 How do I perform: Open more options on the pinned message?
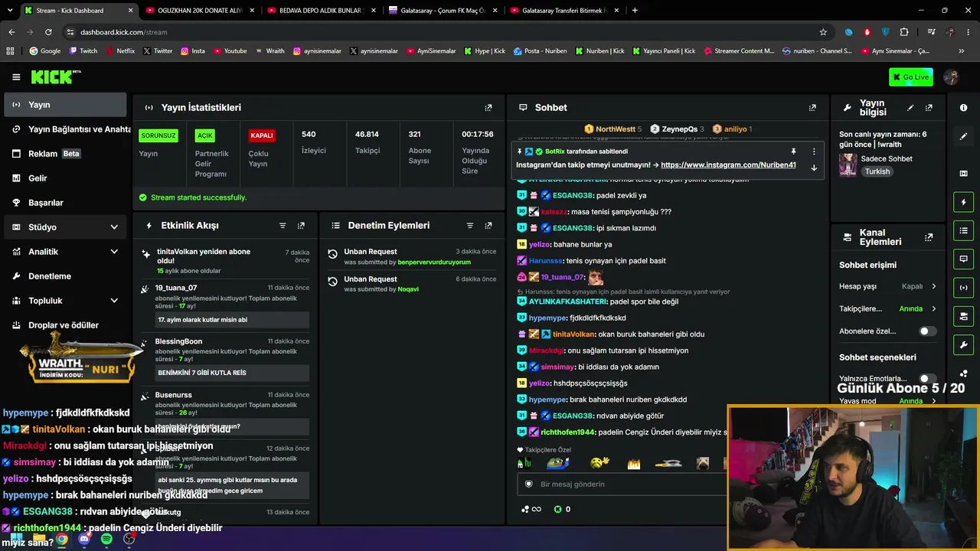814,152
